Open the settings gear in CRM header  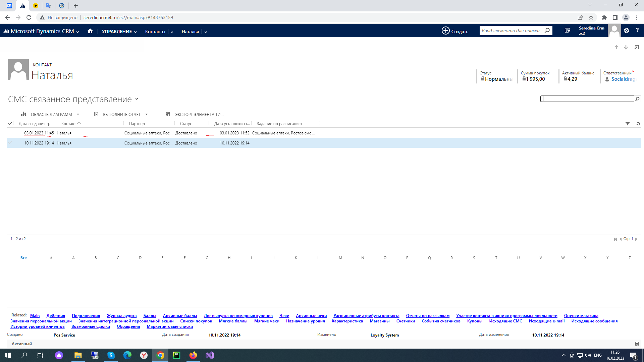[x=627, y=31]
